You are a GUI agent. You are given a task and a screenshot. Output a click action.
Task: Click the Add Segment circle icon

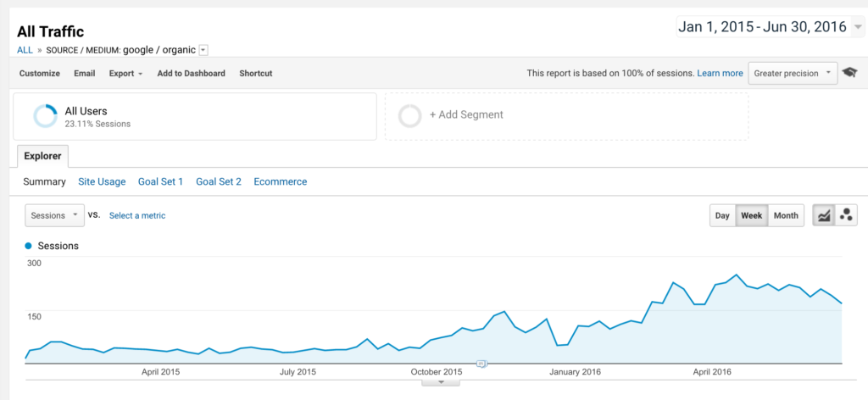(409, 115)
